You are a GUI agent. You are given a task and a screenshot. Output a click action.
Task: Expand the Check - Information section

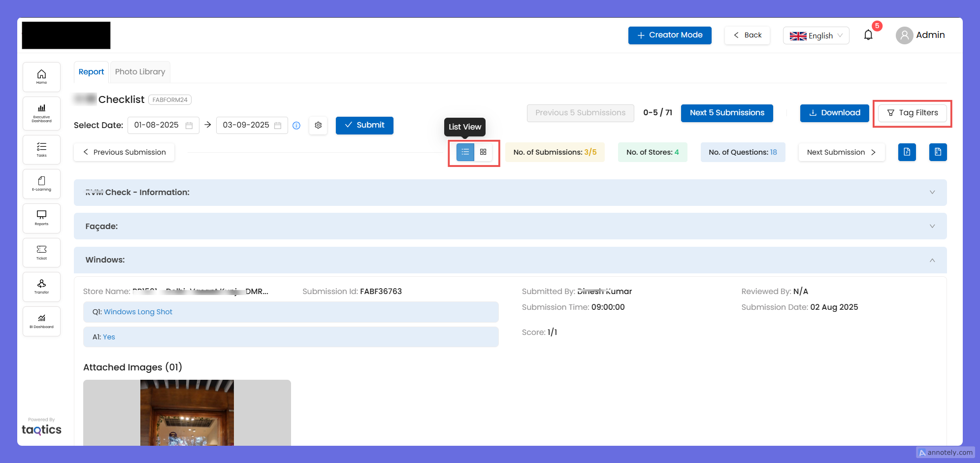510,193
